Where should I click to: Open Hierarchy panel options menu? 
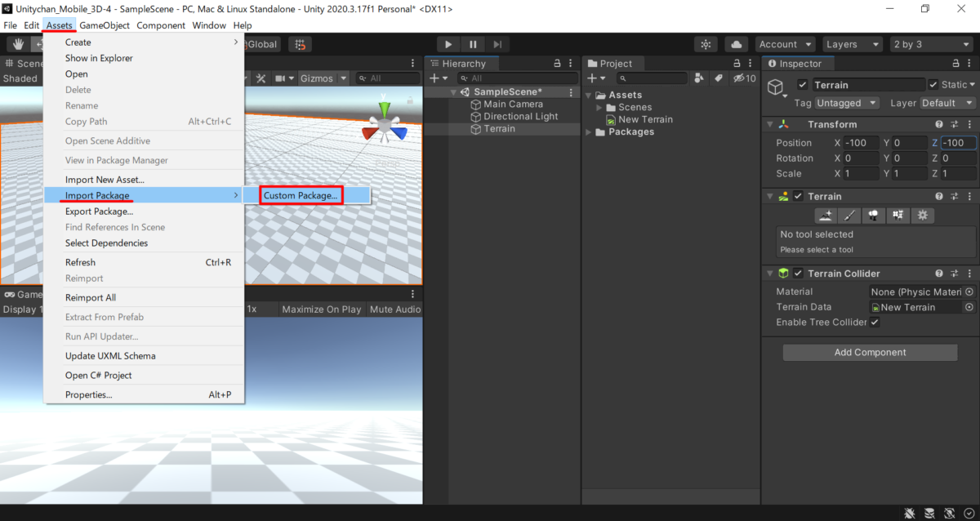(572, 64)
